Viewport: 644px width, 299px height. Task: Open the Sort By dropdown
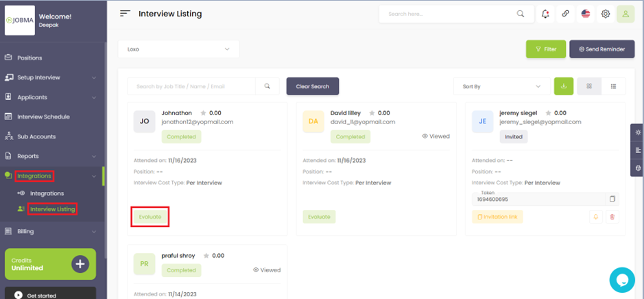pyautogui.click(x=502, y=86)
